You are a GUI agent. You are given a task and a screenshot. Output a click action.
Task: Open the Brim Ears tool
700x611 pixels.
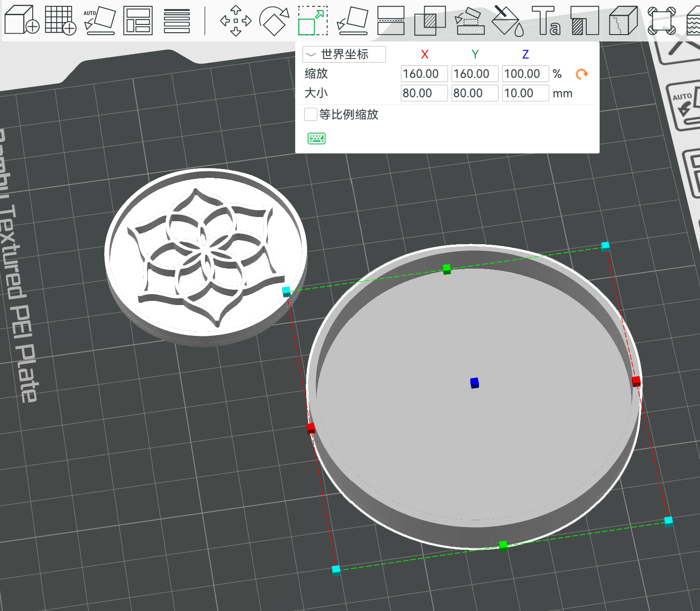click(x=662, y=20)
